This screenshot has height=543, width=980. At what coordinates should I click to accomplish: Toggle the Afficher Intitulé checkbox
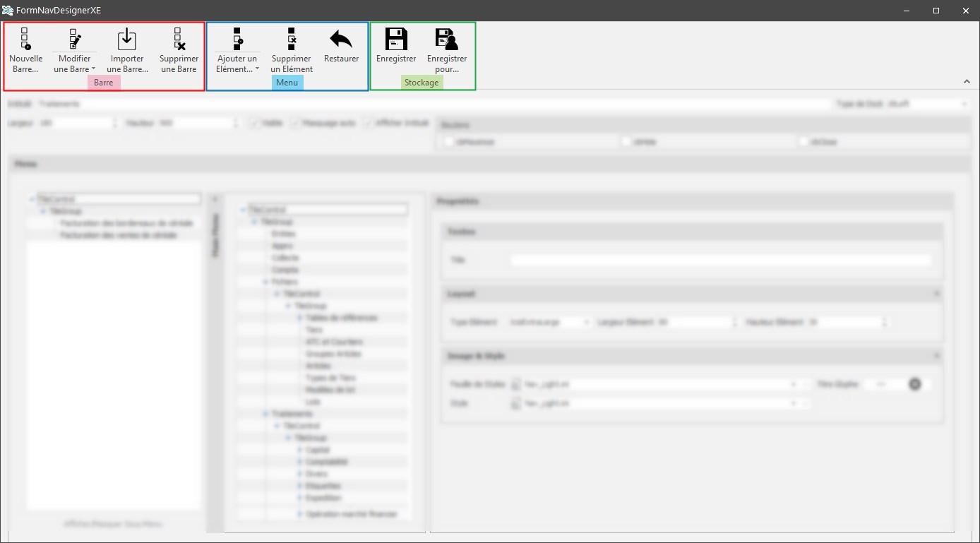click(369, 123)
